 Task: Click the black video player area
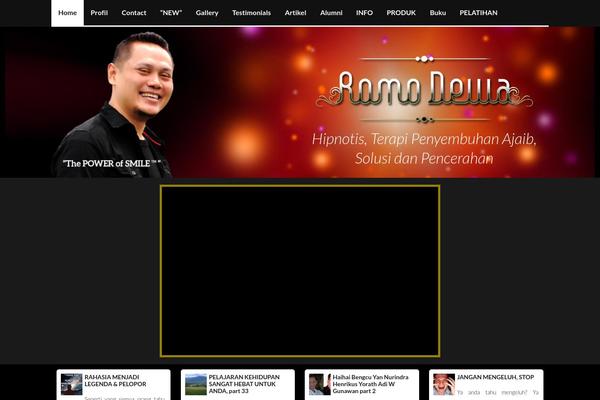pos(300,271)
